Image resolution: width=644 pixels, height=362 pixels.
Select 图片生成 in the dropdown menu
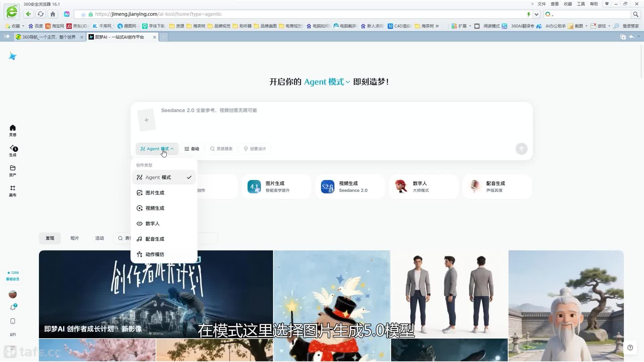click(x=164, y=193)
